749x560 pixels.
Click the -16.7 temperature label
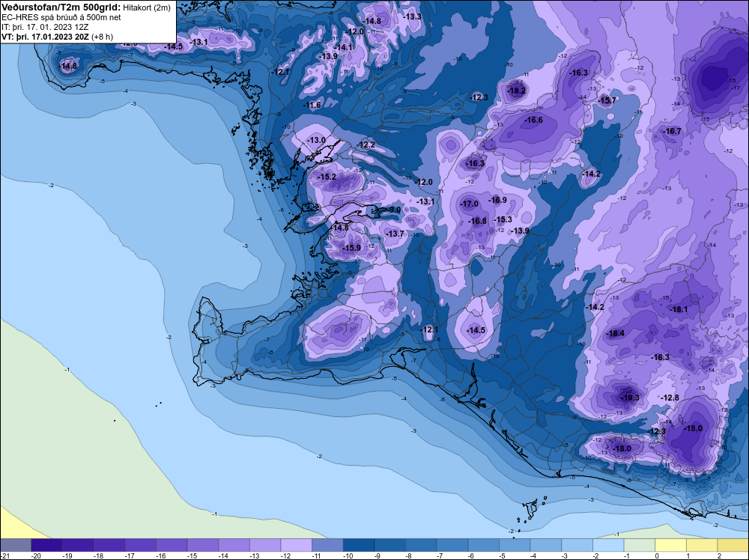coord(672,131)
